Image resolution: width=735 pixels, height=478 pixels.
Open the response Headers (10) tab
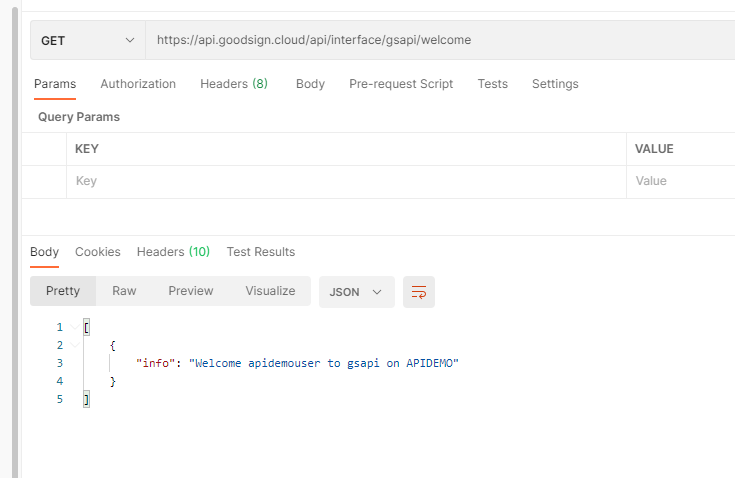coord(173,252)
